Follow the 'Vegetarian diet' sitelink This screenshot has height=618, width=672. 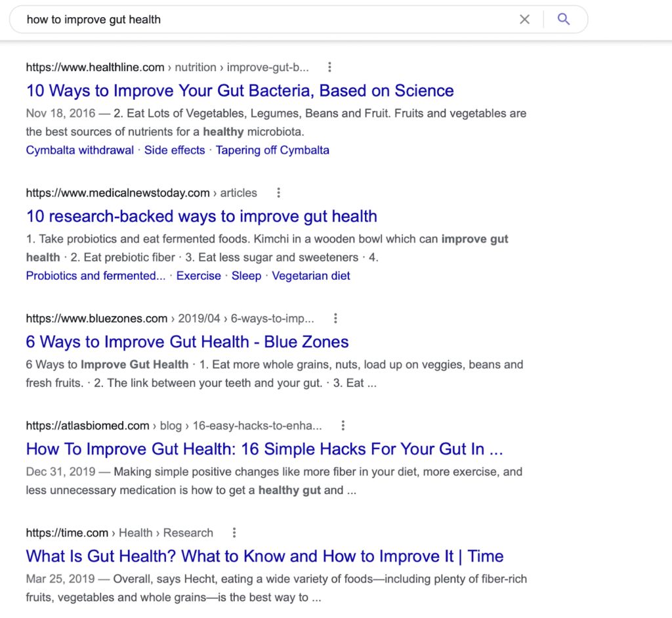311,276
